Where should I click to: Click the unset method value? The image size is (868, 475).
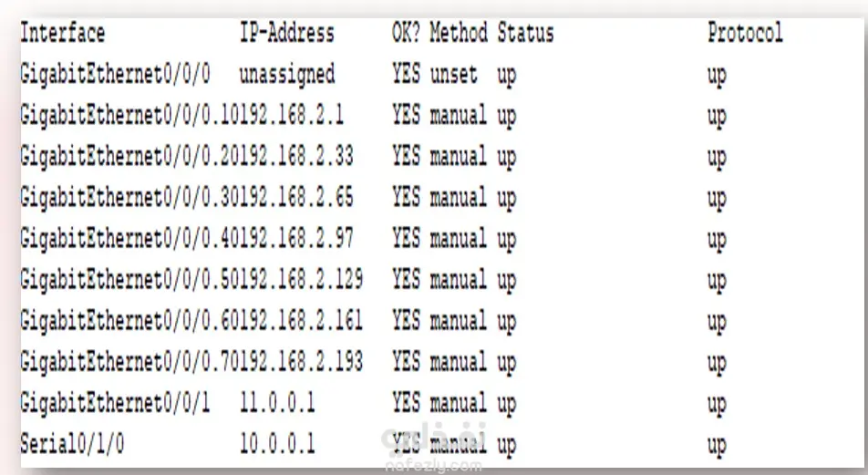tap(453, 74)
